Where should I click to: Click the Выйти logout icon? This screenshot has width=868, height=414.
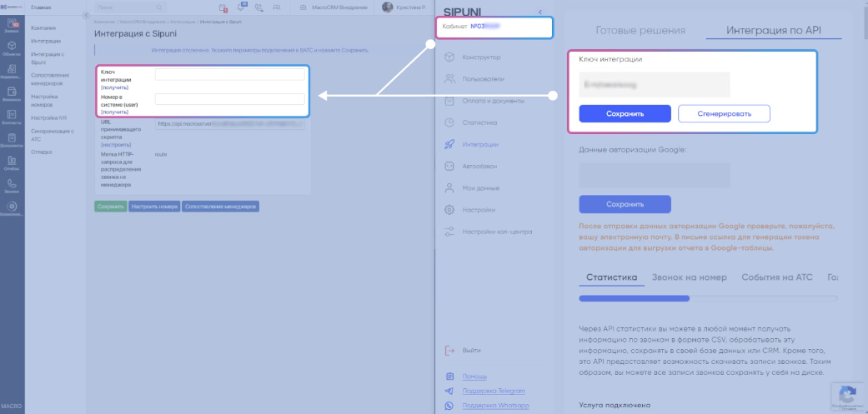coord(449,351)
